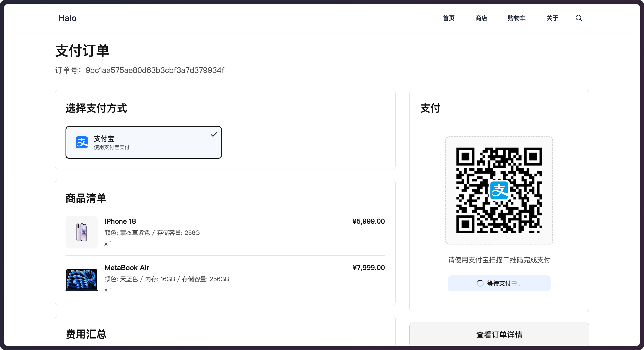Click the Alipay logo inside QR code
Image resolution: width=644 pixels, height=350 pixels.
click(499, 190)
